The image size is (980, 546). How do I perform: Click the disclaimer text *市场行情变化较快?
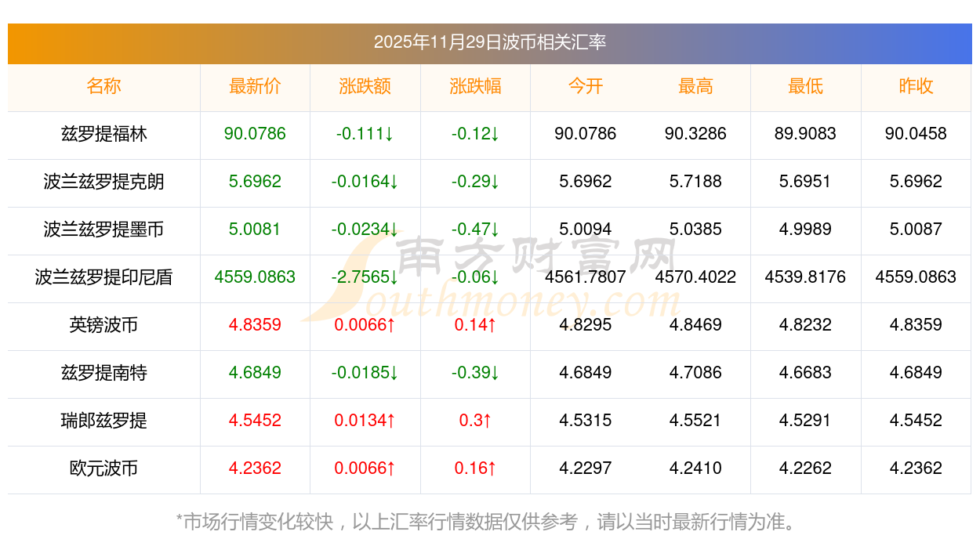[254, 522]
